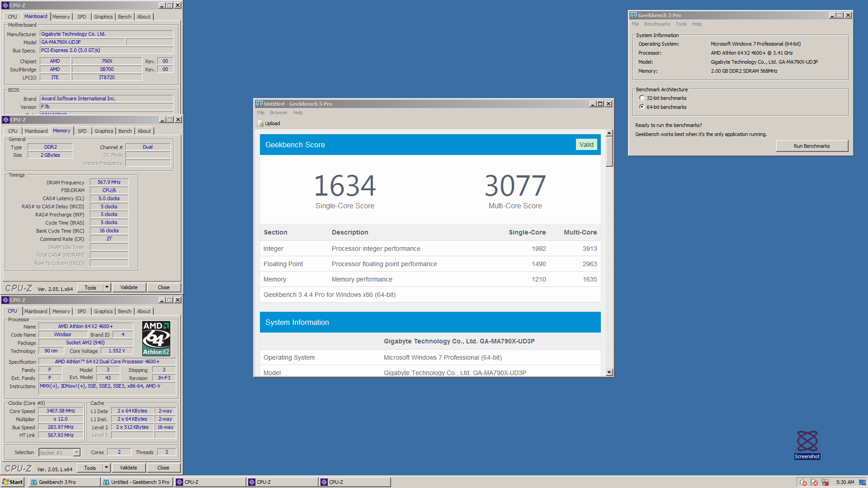Click scroll up arrow in results window

(609, 133)
